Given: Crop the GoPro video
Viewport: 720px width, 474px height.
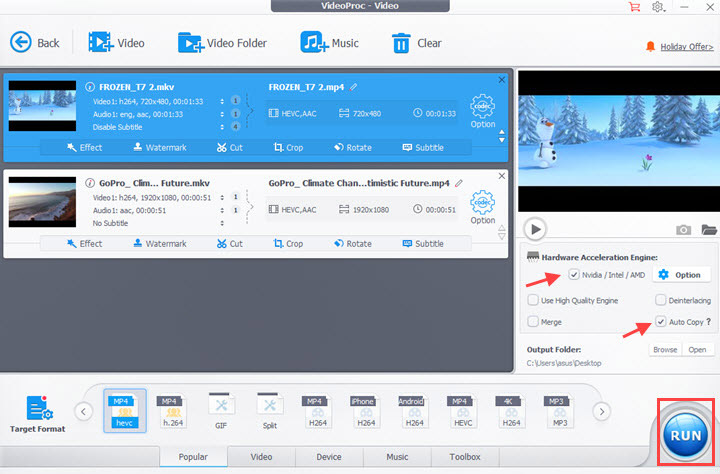Looking at the screenshot, I should pyautogui.click(x=288, y=243).
